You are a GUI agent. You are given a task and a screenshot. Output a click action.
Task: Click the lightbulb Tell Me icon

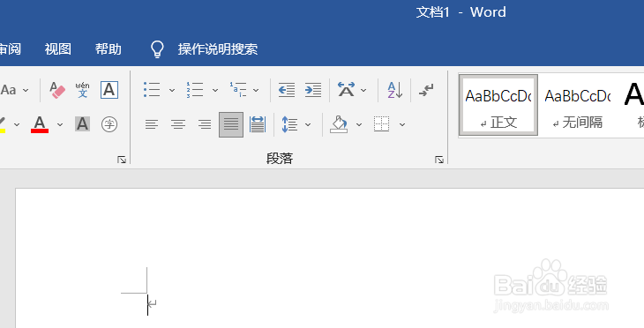click(x=157, y=49)
